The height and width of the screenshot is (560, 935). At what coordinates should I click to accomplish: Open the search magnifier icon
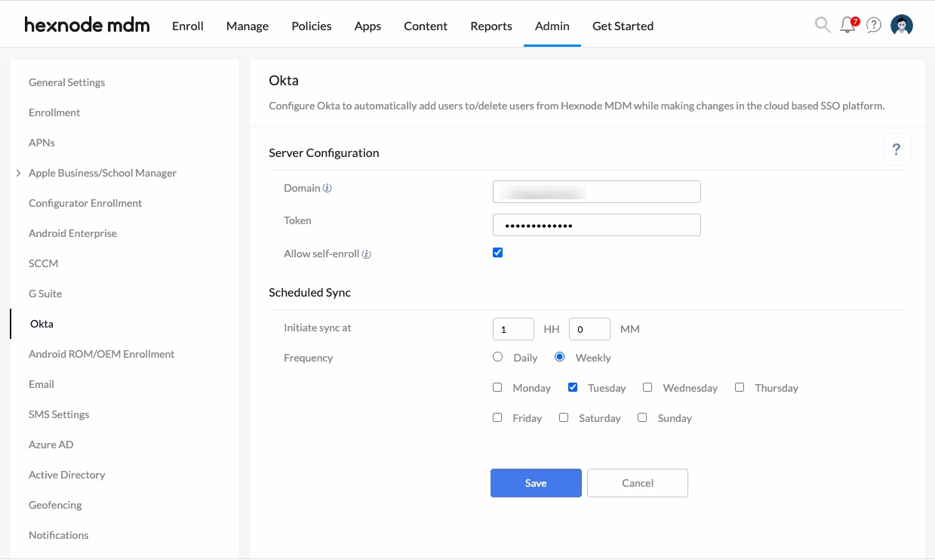[x=823, y=25]
